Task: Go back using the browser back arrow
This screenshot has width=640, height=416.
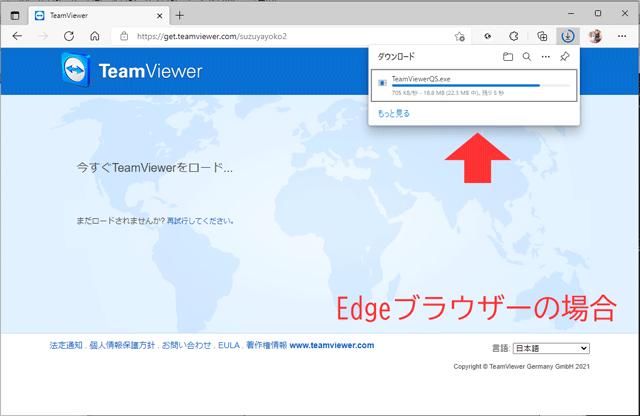Action: (17, 36)
